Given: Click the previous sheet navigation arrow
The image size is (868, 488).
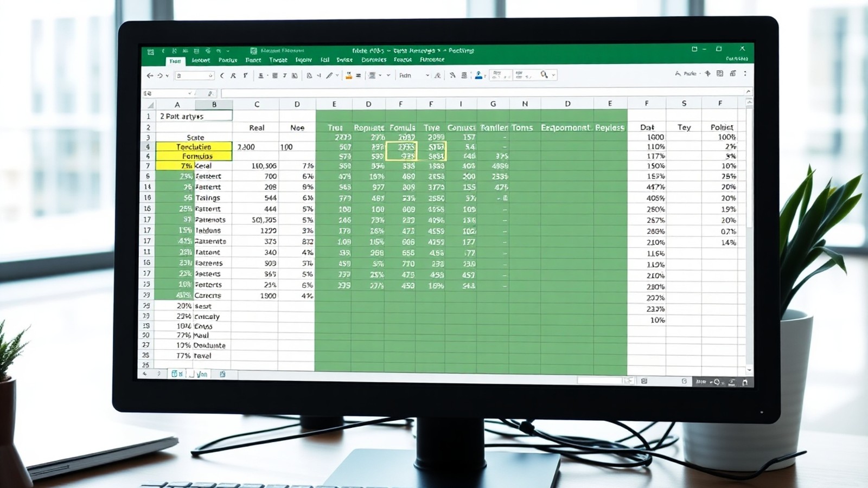Looking at the screenshot, I should (145, 374).
